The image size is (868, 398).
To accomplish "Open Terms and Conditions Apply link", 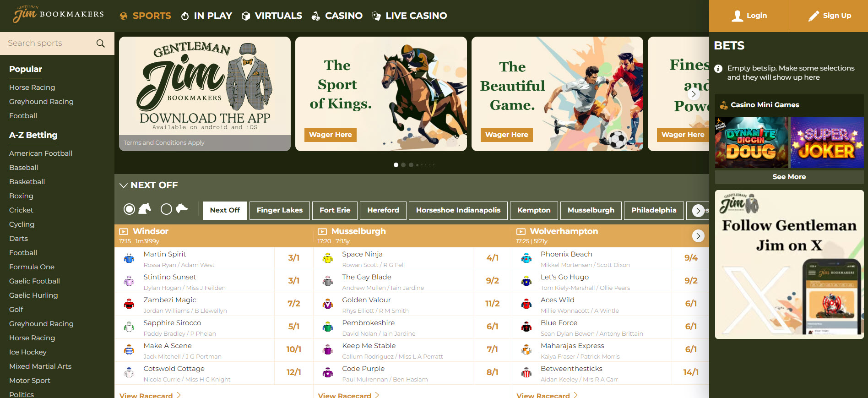I will pyautogui.click(x=164, y=143).
